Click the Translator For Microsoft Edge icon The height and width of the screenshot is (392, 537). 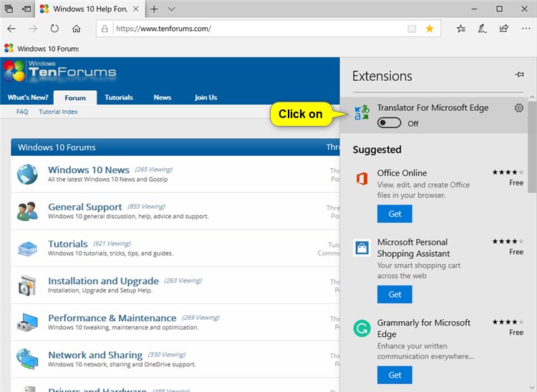[x=362, y=112]
